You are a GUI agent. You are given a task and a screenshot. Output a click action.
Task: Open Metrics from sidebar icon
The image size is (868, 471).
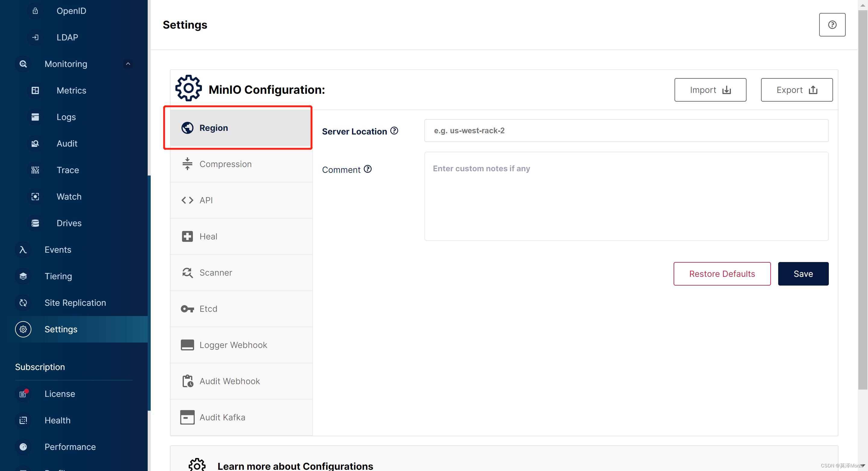click(x=35, y=90)
